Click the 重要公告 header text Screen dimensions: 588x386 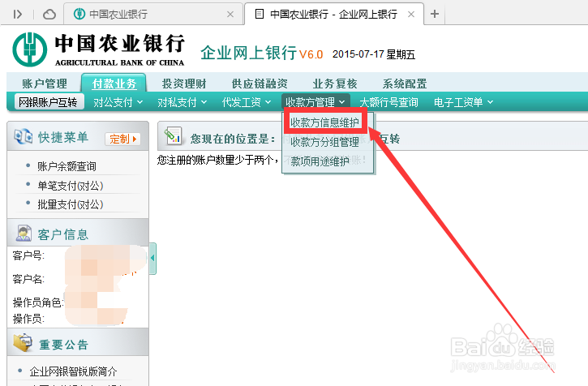tap(64, 345)
